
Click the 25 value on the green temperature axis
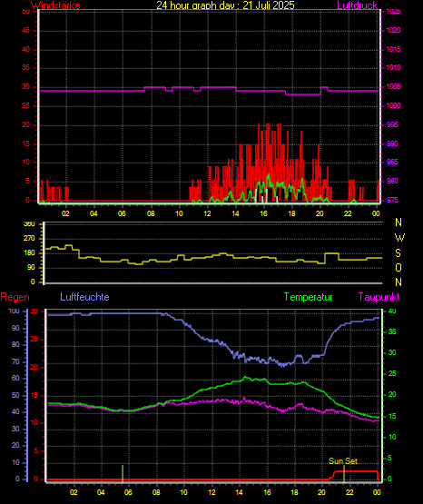pos(392,374)
